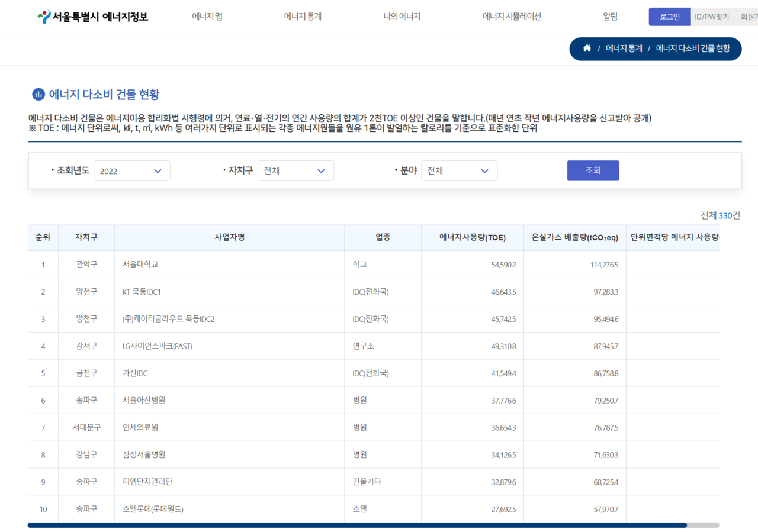The width and height of the screenshot is (758, 532).
Task: Open the 에너지 통계 menu
Action: point(303,17)
